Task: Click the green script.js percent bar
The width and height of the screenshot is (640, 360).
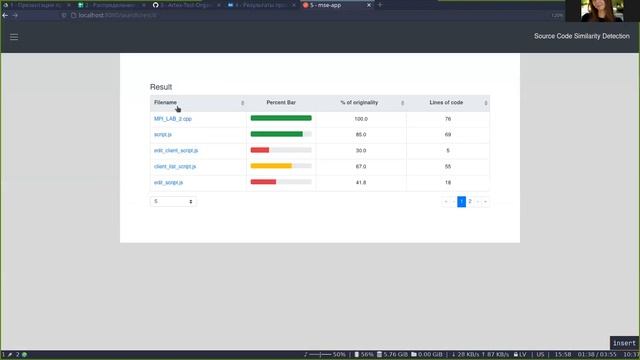Action: (x=276, y=134)
